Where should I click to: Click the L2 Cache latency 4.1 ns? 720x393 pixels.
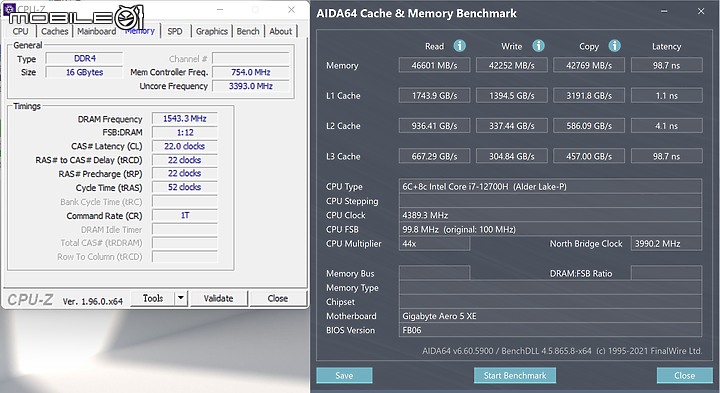point(667,125)
